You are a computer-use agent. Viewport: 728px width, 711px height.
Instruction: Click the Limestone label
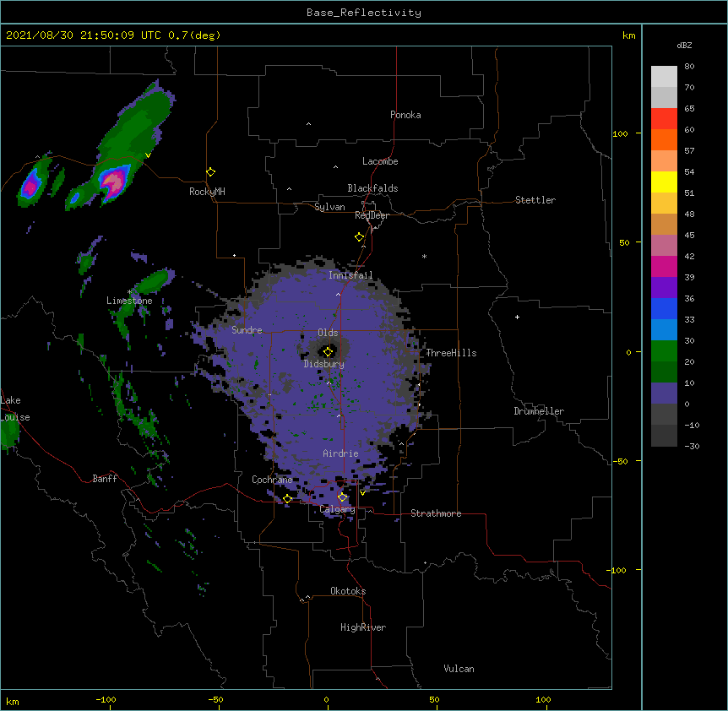pos(129,301)
